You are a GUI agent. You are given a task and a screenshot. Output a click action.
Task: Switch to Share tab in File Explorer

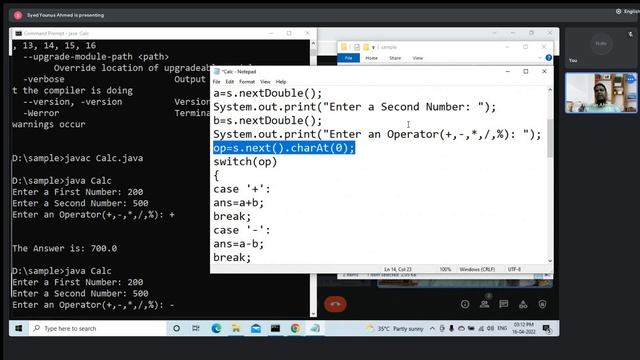[x=395, y=58]
